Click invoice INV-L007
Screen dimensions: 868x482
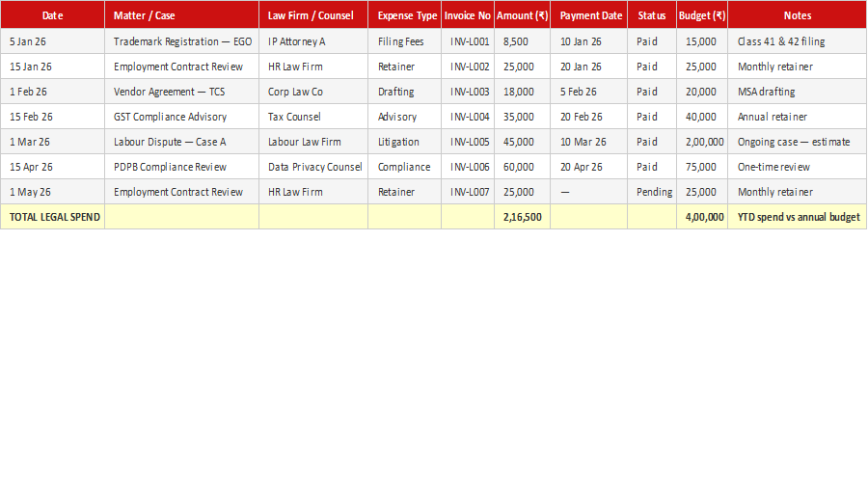(x=468, y=192)
